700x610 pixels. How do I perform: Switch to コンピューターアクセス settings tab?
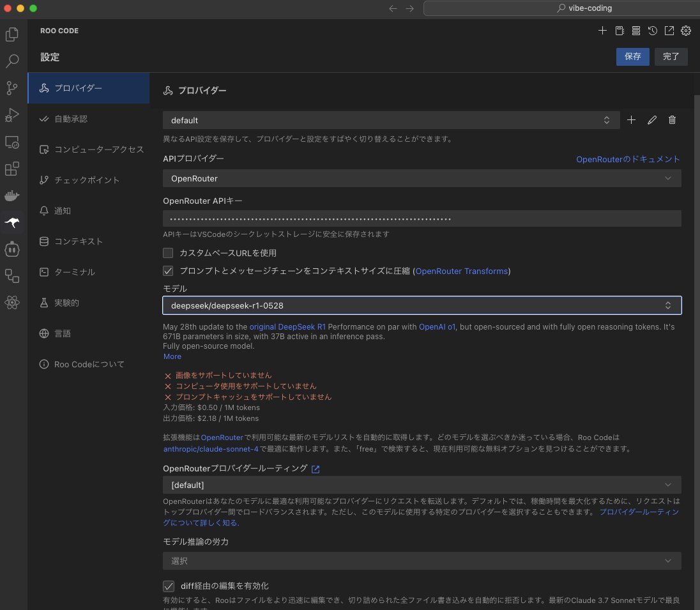[89, 149]
